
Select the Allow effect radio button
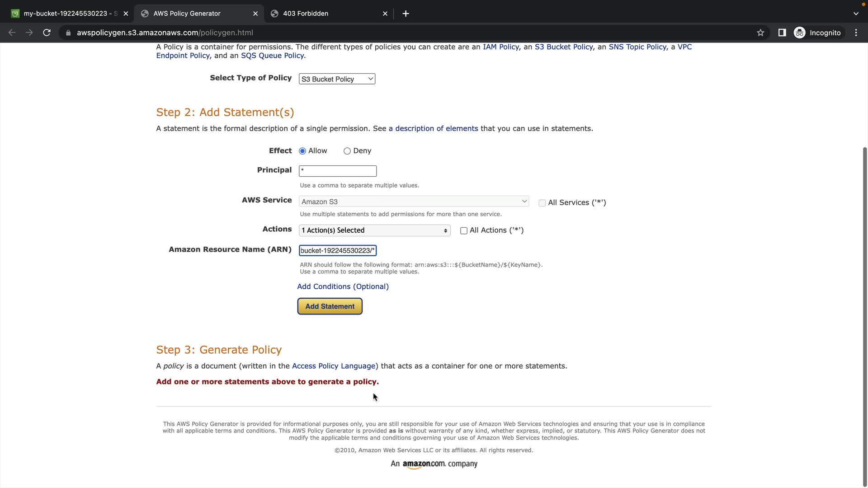point(302,151)
